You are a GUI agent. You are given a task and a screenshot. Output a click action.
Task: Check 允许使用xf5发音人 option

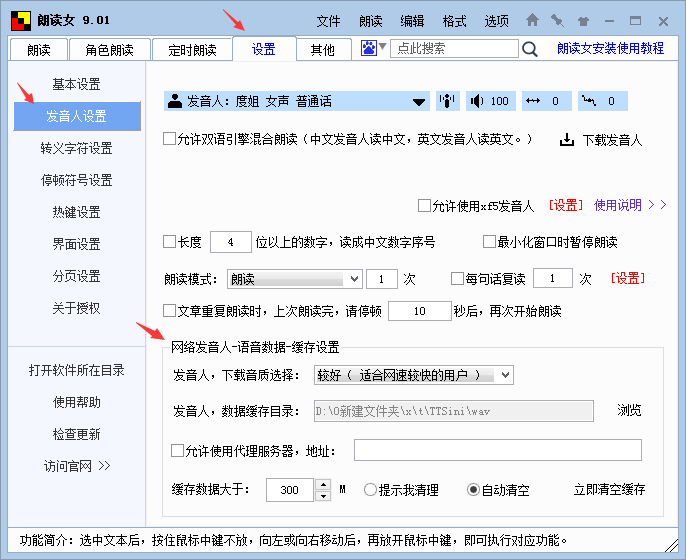tap(424, 206)
